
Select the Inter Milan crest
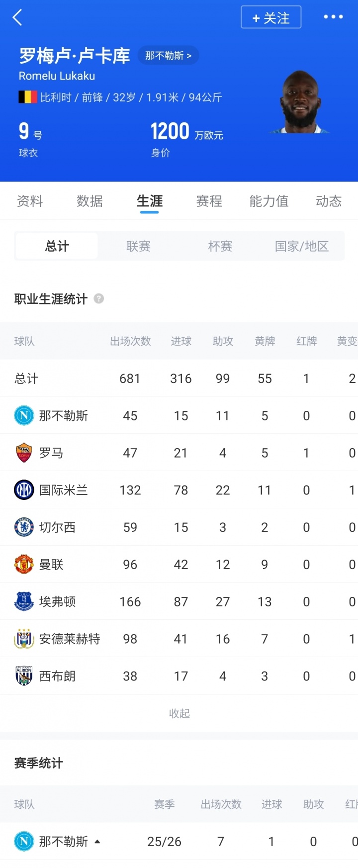coord(23,490)
